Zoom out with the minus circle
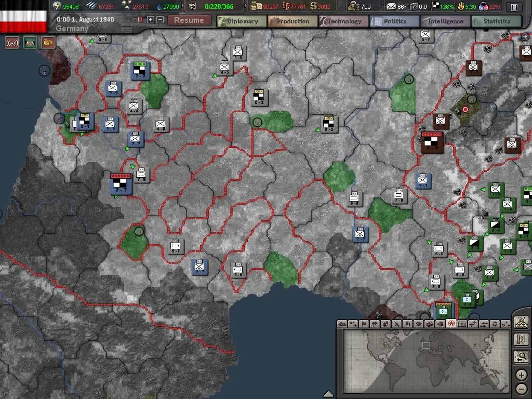This screenshot has width=532, height=399. [x=522, y=389]
